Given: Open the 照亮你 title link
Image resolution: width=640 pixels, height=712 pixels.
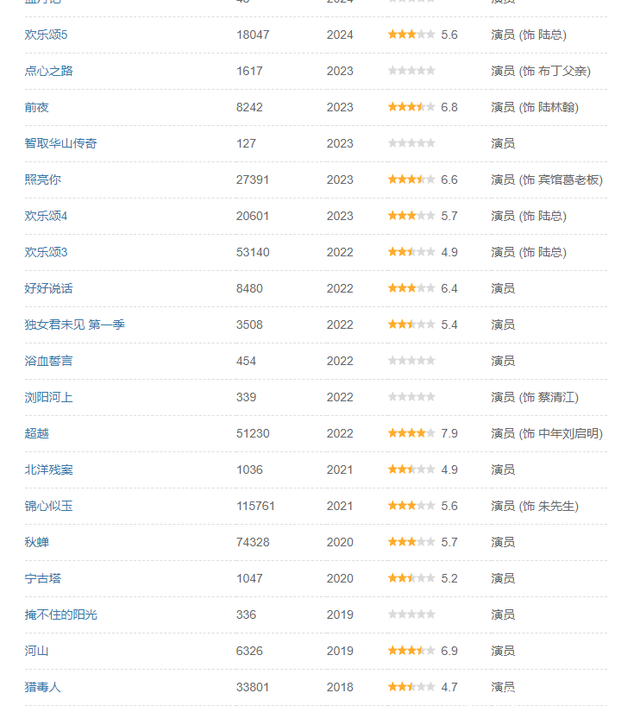Looking at the screenshot, I should (43, 180).
